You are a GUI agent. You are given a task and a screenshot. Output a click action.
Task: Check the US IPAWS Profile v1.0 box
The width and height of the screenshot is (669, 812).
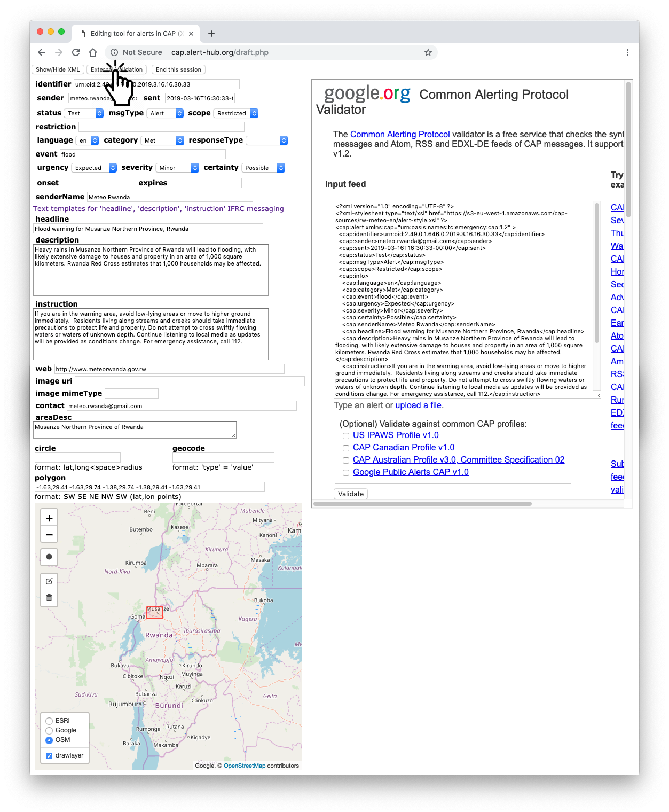tap(346, 436)
